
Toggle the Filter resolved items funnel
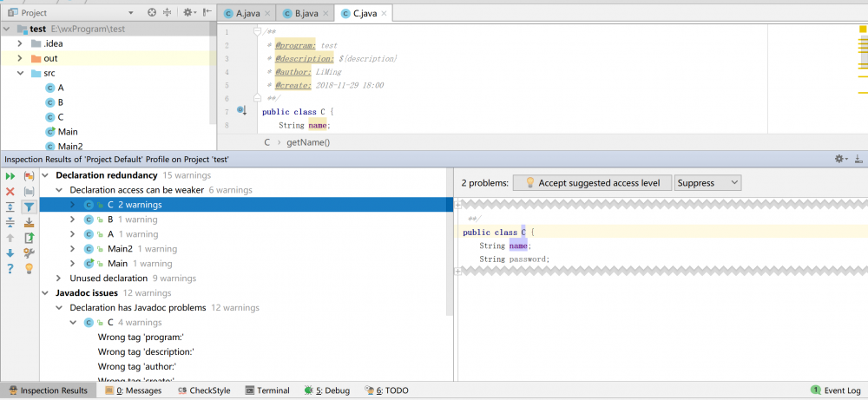pyautogui.click(x=30, y=207)
